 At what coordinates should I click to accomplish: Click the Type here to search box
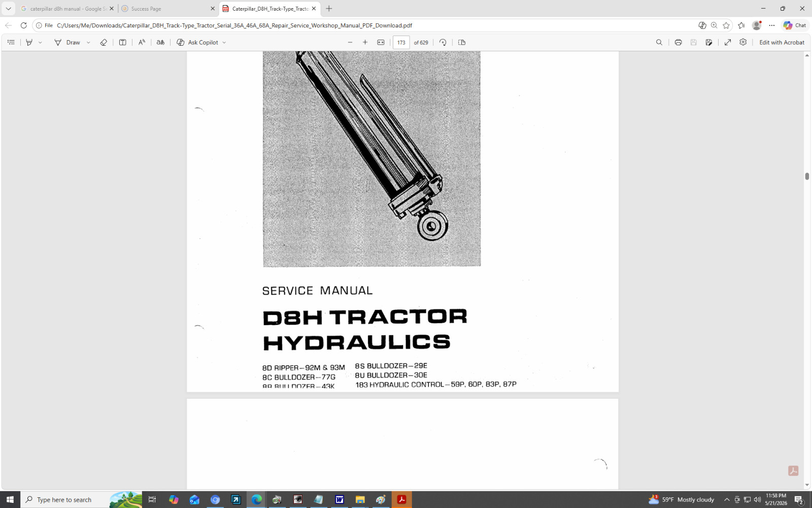pyautogui.click(x=81, y=500)
